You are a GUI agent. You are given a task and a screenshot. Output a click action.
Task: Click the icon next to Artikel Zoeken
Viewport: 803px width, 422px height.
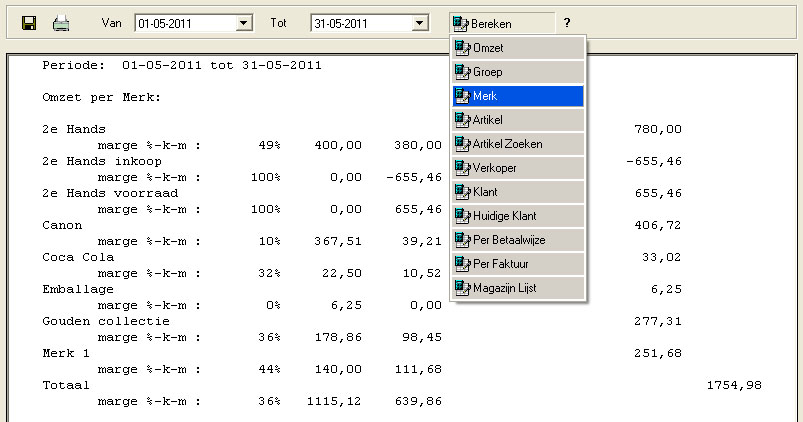click(462, 144)
